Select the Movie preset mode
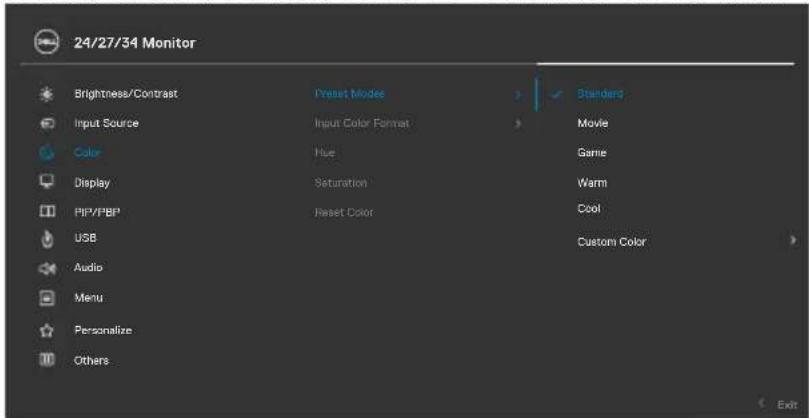The image size is (809, 418). pos(593,123)
